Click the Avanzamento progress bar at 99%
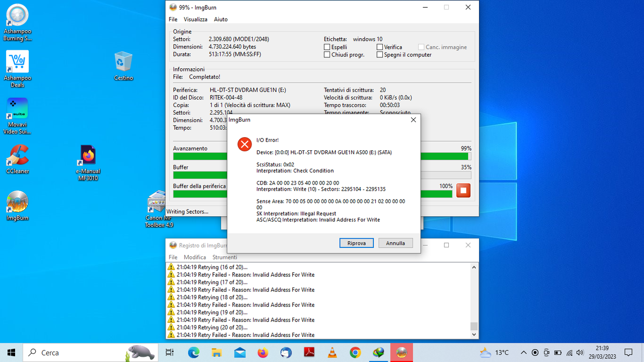 click(322, 156)
